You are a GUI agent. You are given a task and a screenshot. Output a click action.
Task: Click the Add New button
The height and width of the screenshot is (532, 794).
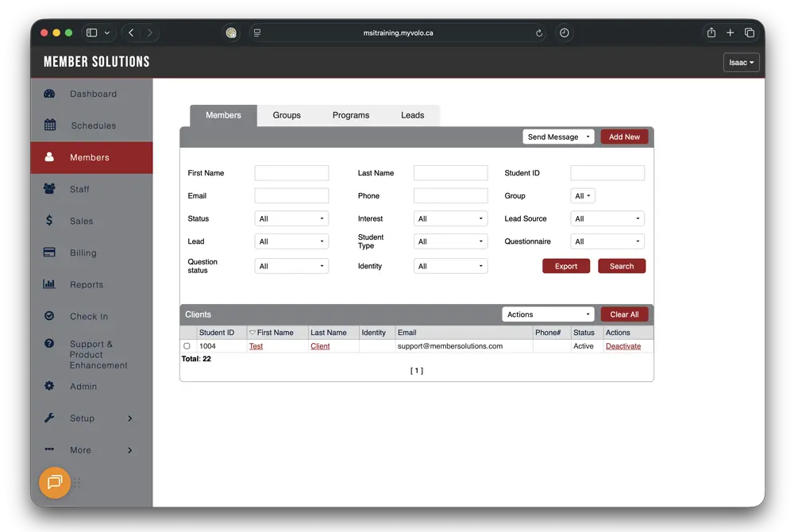click(x=624, y=137)
